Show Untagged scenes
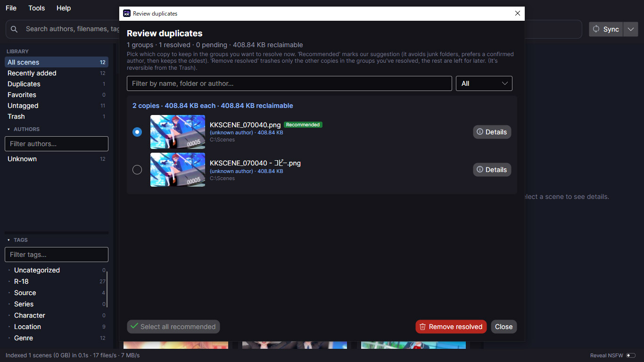The height and width of the screenshot is (362, 644). tap(57, 106)
